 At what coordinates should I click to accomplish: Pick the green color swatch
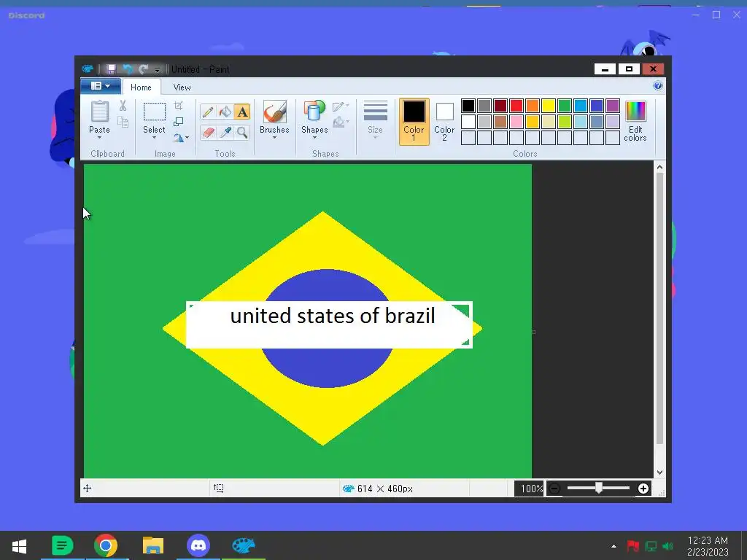(x=565, y=106)
